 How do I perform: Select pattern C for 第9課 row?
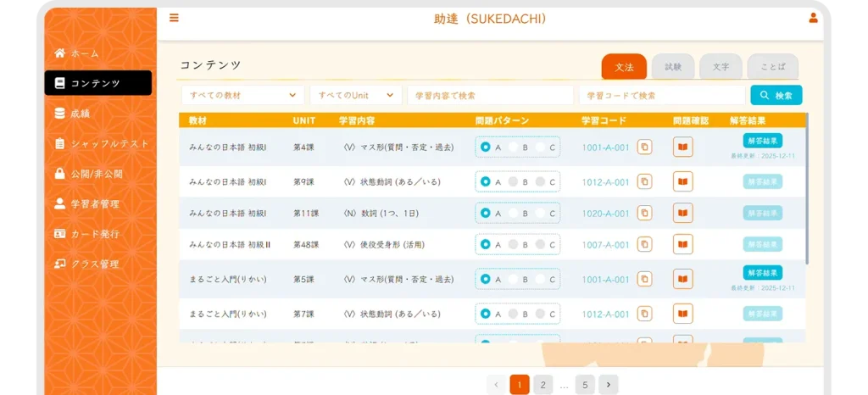pos(541,181)
